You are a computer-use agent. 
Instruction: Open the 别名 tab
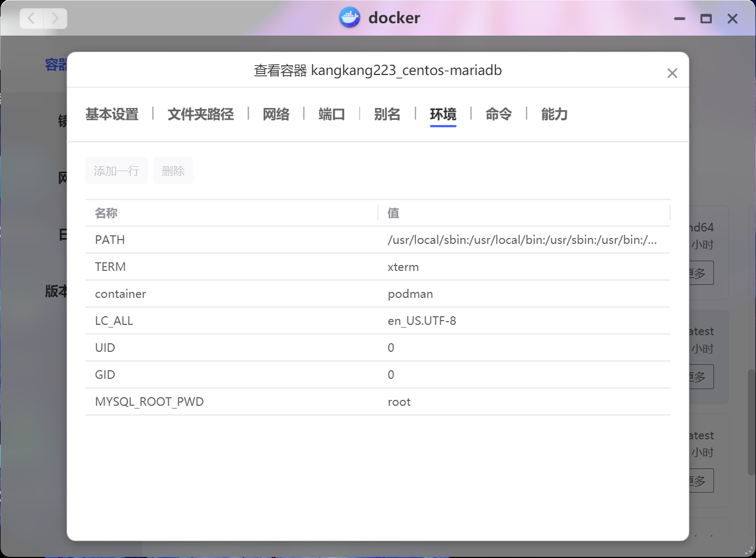pos(387,114)
